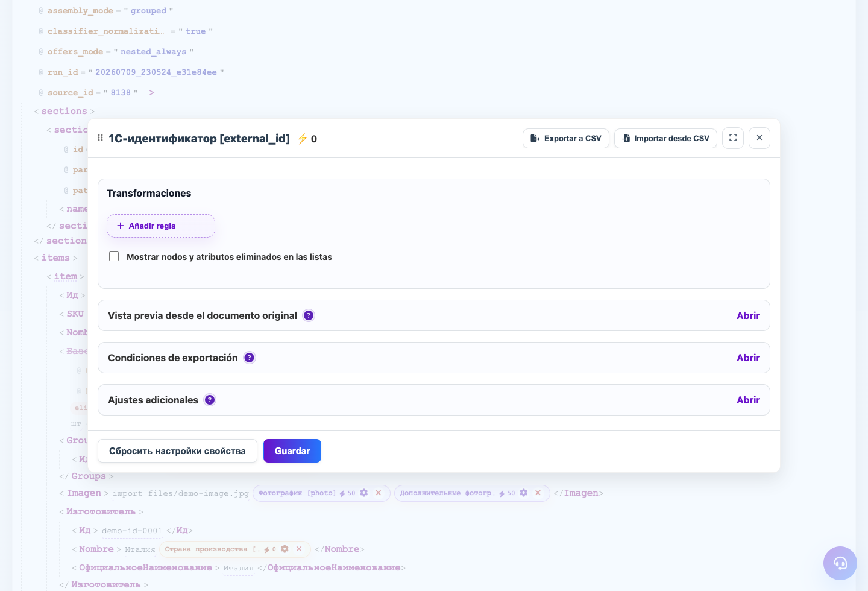This screenshot has width=868, height=591.
Task: Expand Condiciones de exportación with Abrir
Action: pyautogui.click(x=748, y=358)
